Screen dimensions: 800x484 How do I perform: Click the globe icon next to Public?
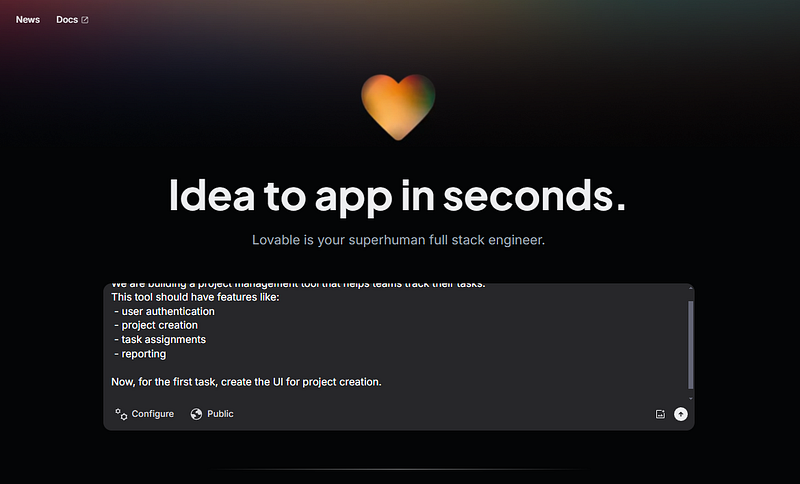(x=196, y=414)
